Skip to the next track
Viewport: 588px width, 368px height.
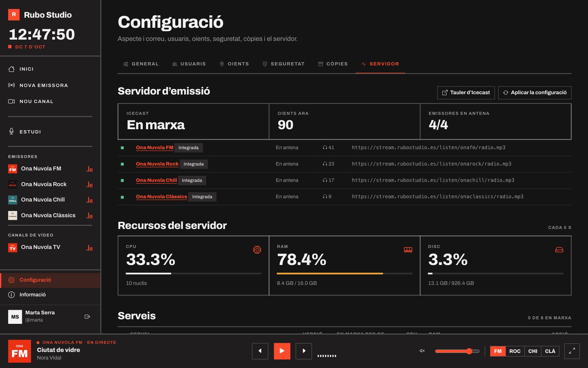pos(304,351)
